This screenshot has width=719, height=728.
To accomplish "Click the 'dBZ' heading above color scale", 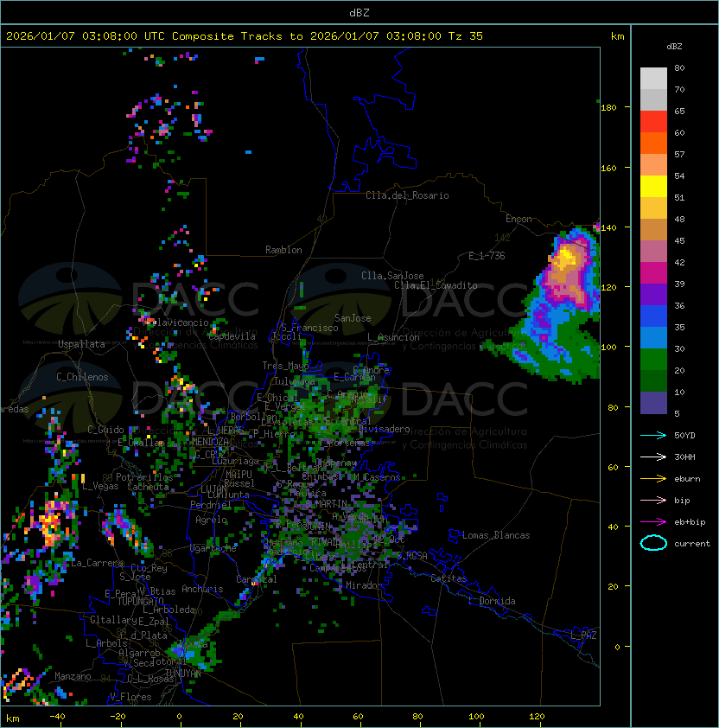I will click(x=674, y=47).
